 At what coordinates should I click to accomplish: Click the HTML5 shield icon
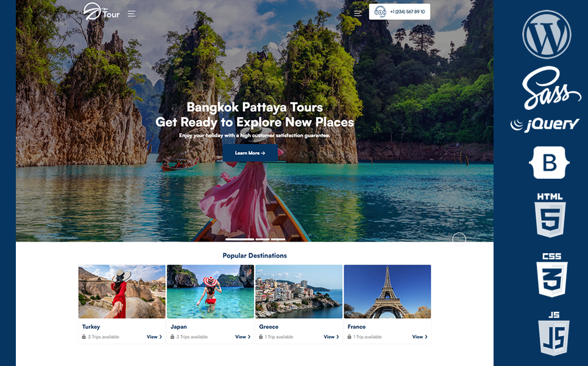(550, 215)
